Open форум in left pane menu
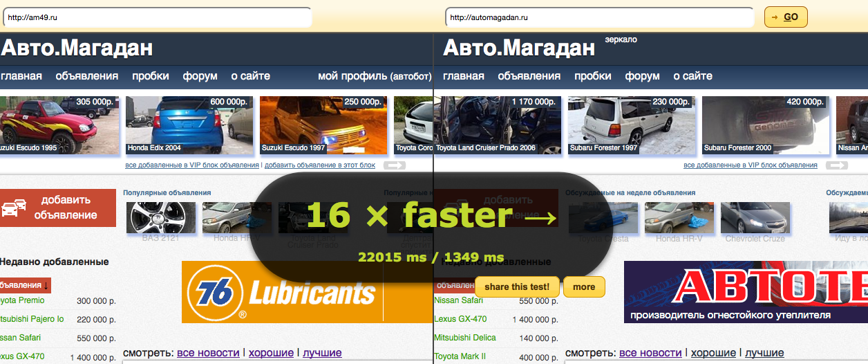This screenshot has width=868, height=364. (200, 76)
